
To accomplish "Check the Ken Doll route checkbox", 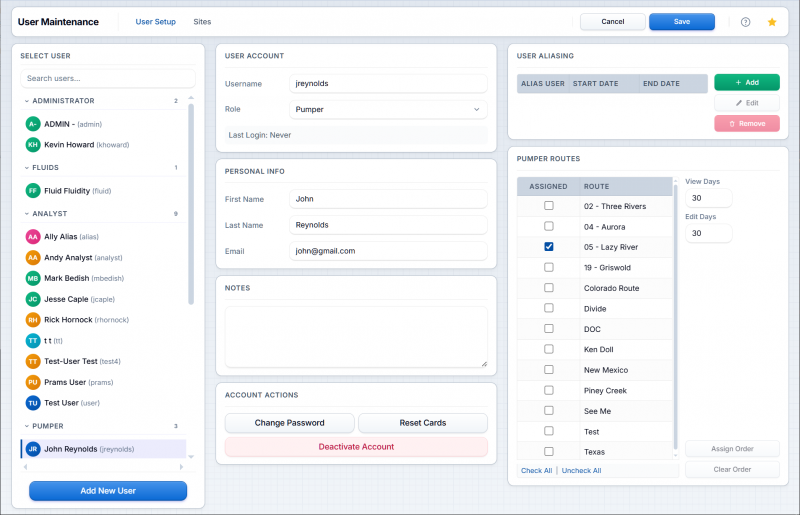I will [x=548, y=349].
